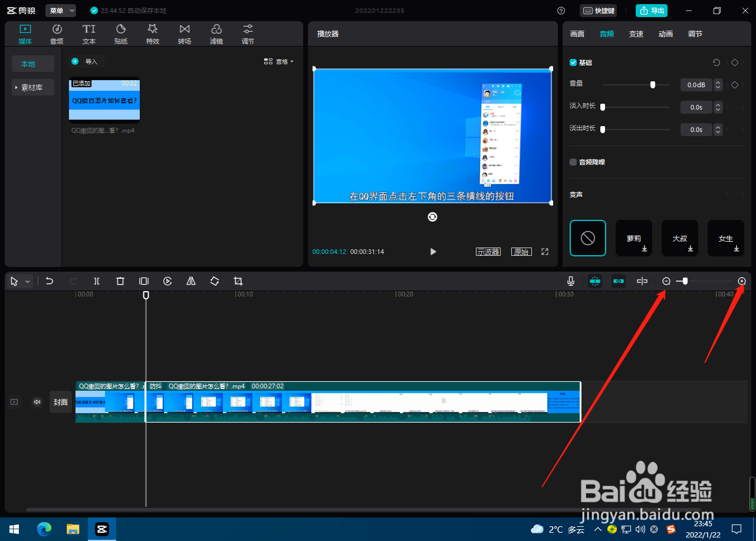Open the 示波器 oscilloscope button
The image size is (756, 541).
pos(488,252)
